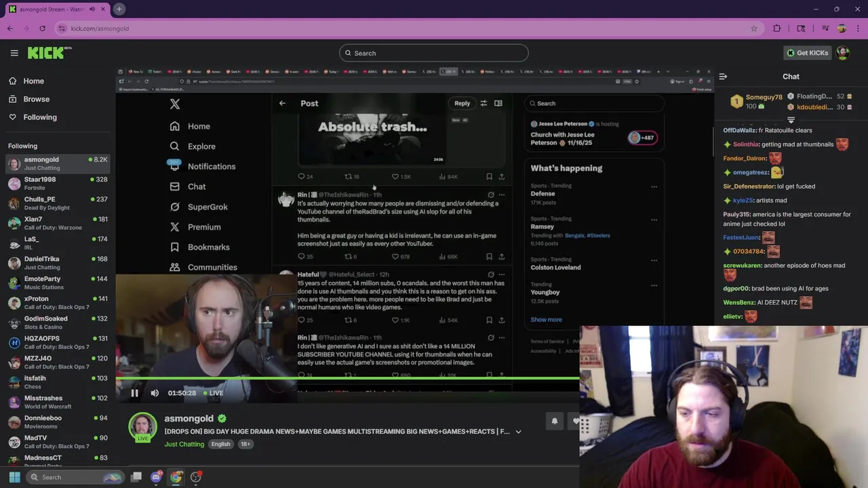Toggle notifications bell for asmongold
This screenshot has width=868, height=488.
(554, 421)
